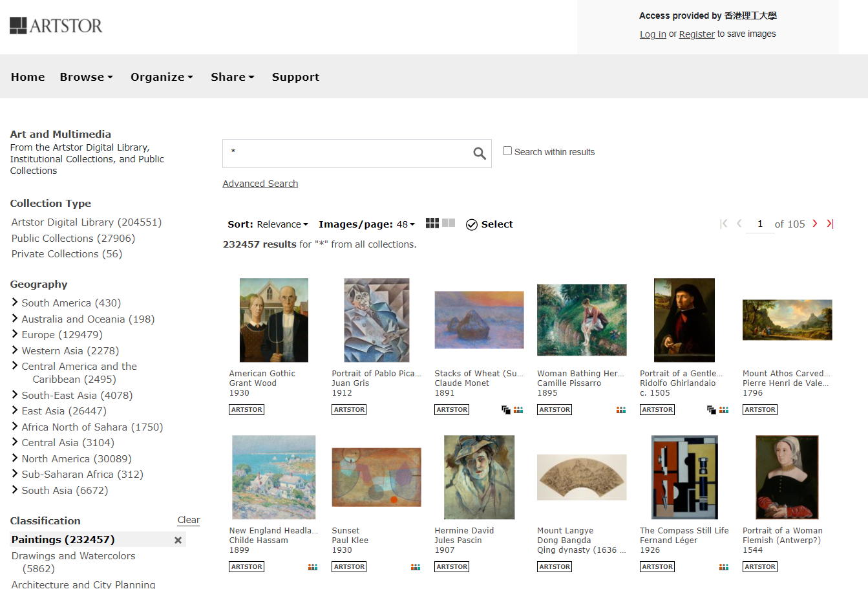Image resolution: width=868 pixels, height=589 pixels.
Task: Expand Western Asia geography filter
Action: [15, 350]
